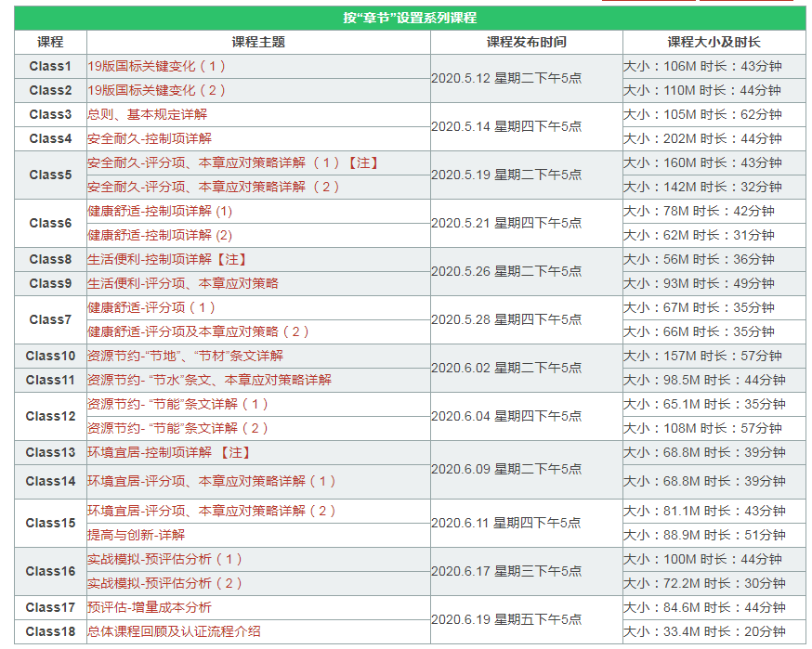Open 总体课程回顾及认证流程介绍 link

[x=174, y=632]
